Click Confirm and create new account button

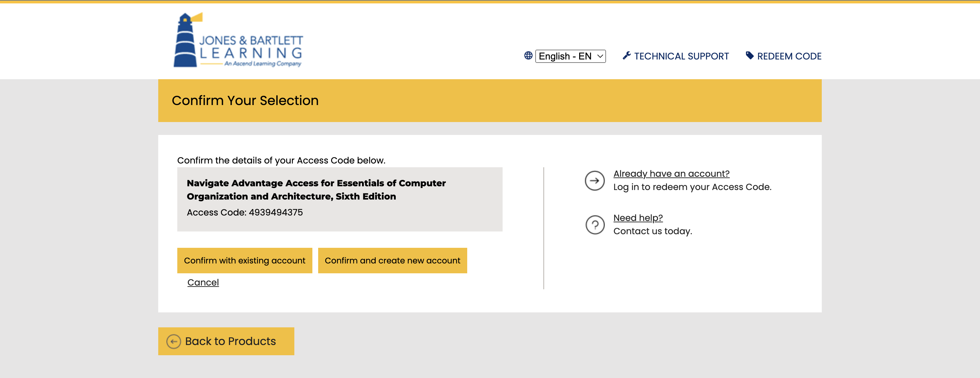(392, 261)
